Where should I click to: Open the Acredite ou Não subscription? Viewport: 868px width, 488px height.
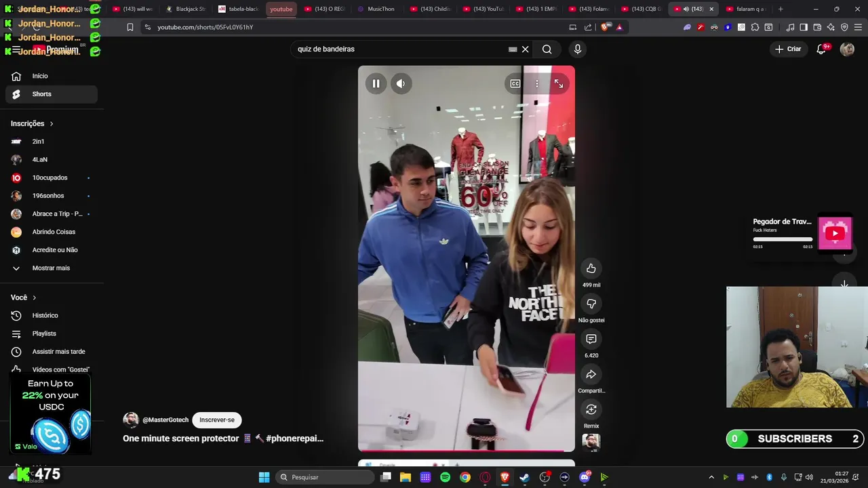(52, 250)
